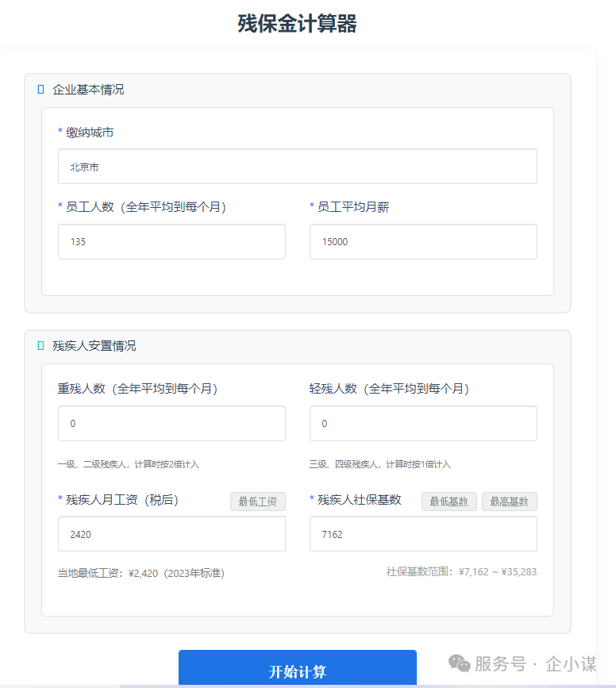
Task: Select the 轻残人数 input box
Action: click(x=422, y=424)
